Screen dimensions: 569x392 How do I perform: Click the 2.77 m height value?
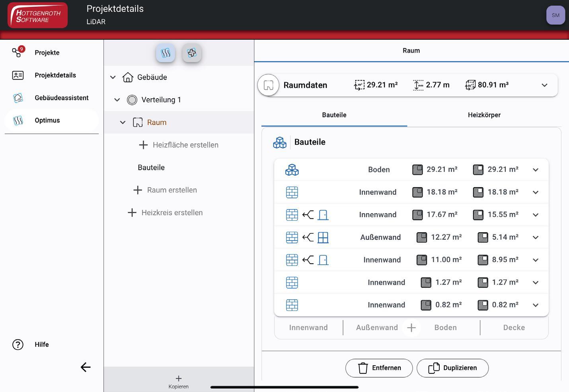[438, 85]
